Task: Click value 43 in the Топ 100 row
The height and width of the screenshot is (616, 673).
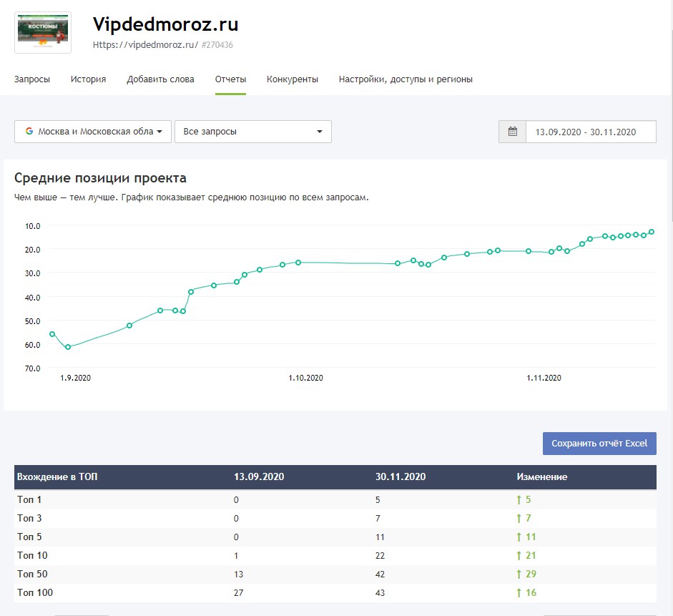Action: [x=380, y=593]
